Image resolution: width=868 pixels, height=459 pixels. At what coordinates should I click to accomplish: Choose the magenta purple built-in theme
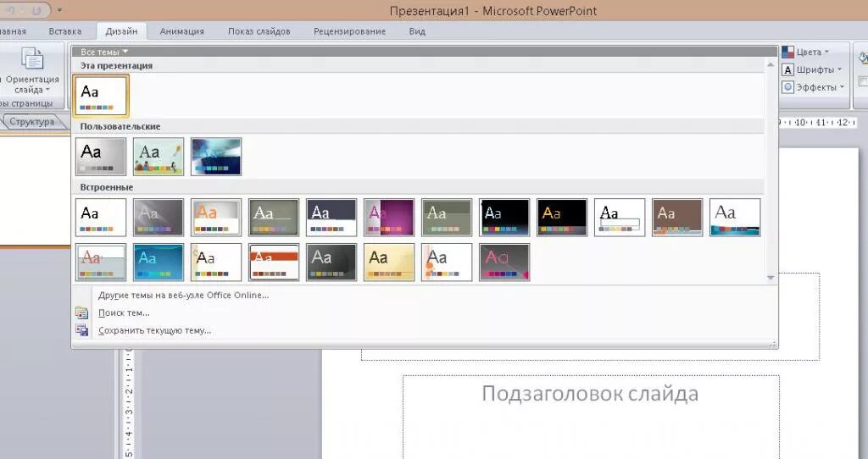click(x=388, y=218)
